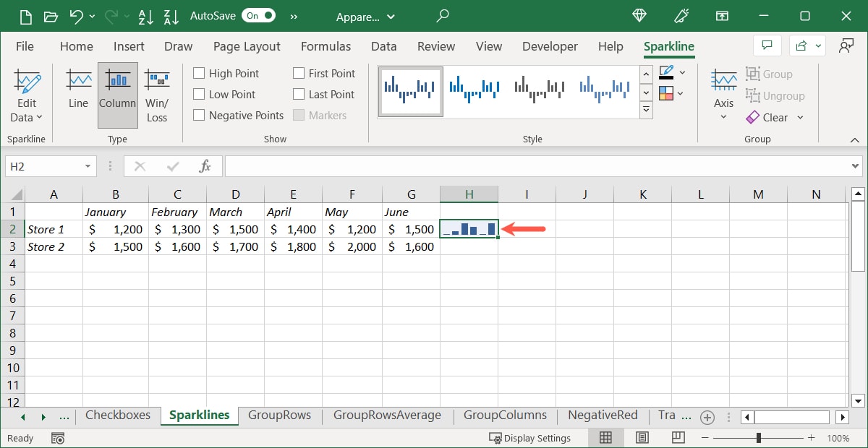Screen dimensions: 868x448
Task: Click the Sparkline Color icon
Action: [x=666, y=72]
